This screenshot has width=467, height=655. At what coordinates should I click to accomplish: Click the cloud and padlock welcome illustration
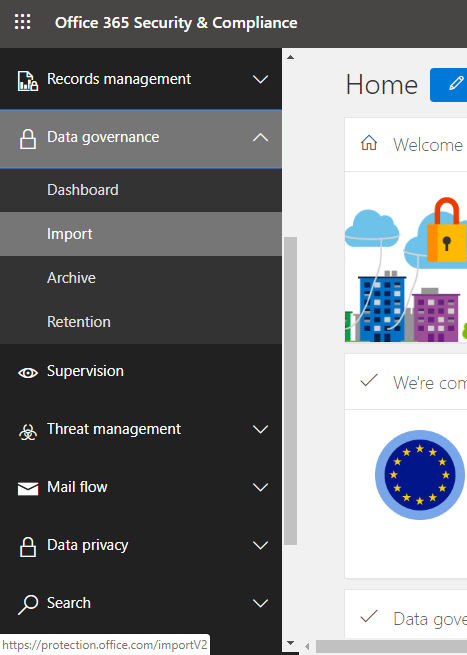(x=406, y=269)
